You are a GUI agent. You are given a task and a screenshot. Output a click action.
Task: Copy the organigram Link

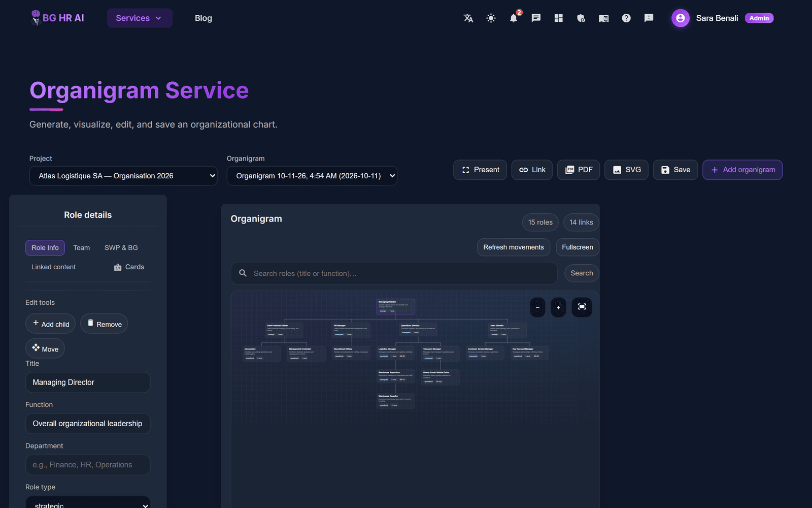click(532, 170)
